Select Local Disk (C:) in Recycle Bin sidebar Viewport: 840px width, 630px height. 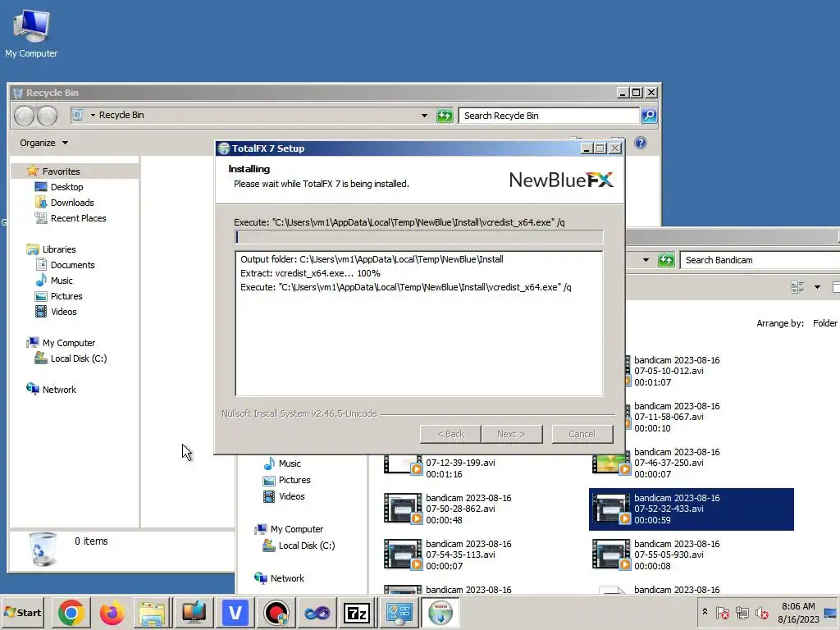(x=78, y=358)
